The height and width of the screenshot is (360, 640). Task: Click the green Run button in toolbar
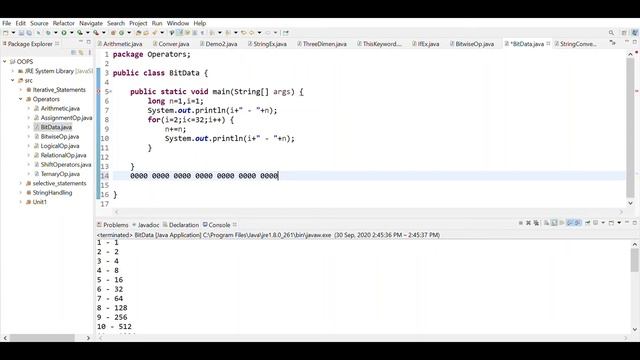[x=64, y=33]
